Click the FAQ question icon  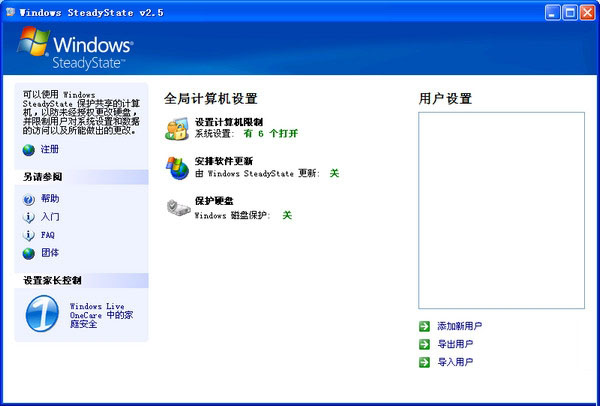[28, 235]
